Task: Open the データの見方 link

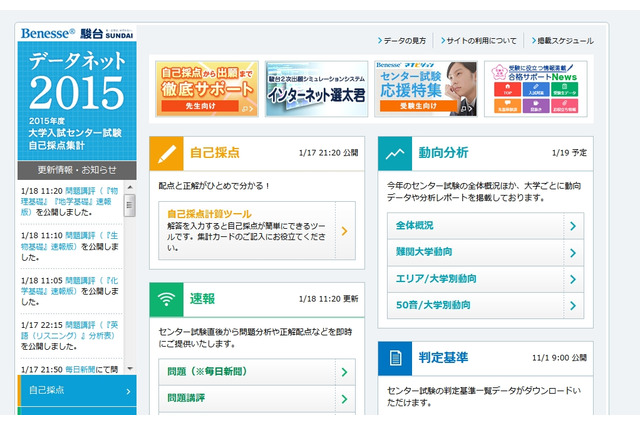Action: 404,41
